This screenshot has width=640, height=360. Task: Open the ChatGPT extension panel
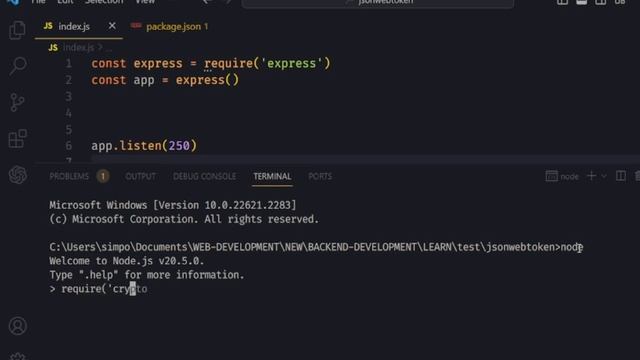(x=18, y=175)
